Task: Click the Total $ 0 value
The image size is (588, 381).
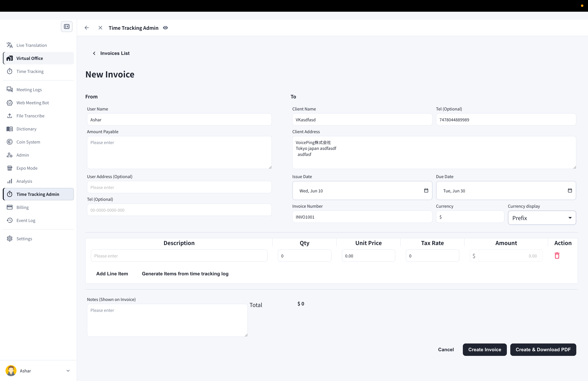Action: (301, 304)
